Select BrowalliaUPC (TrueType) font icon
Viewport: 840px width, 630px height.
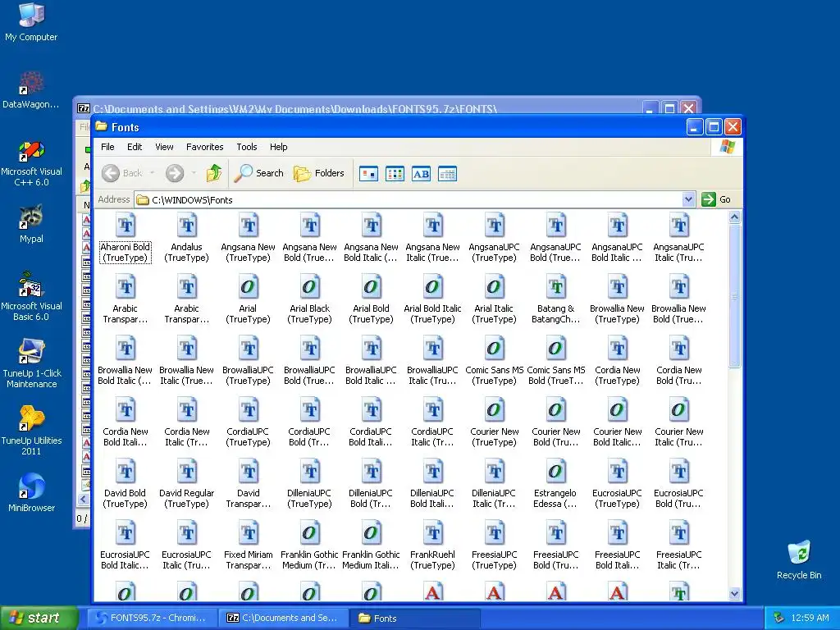point(249,349)
